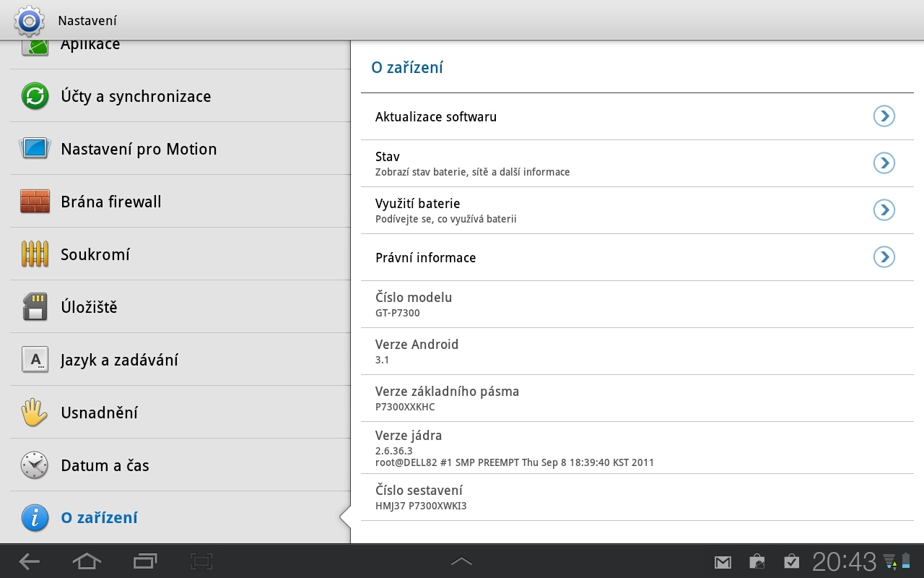Viewport: 924px width, 578px height.
Task: Open the Úložiště memory card icon
Action: pos(34,306)
